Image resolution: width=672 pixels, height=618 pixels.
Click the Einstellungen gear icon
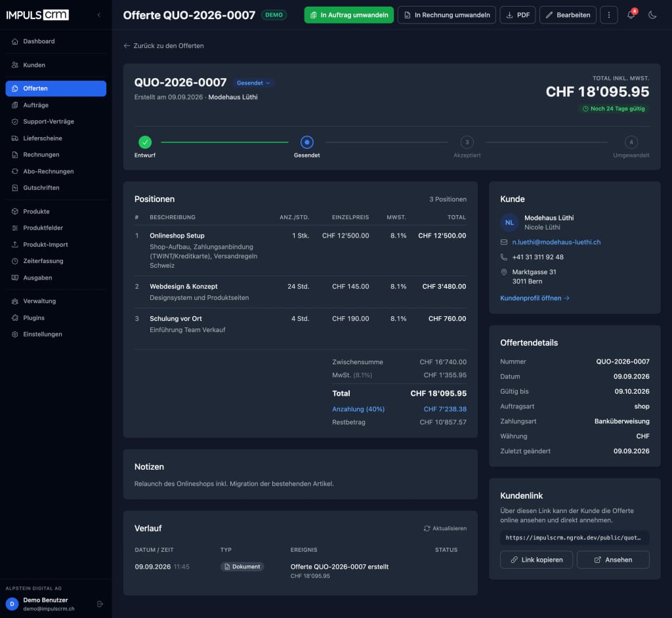pyautogui.click(x=15, y=335)
